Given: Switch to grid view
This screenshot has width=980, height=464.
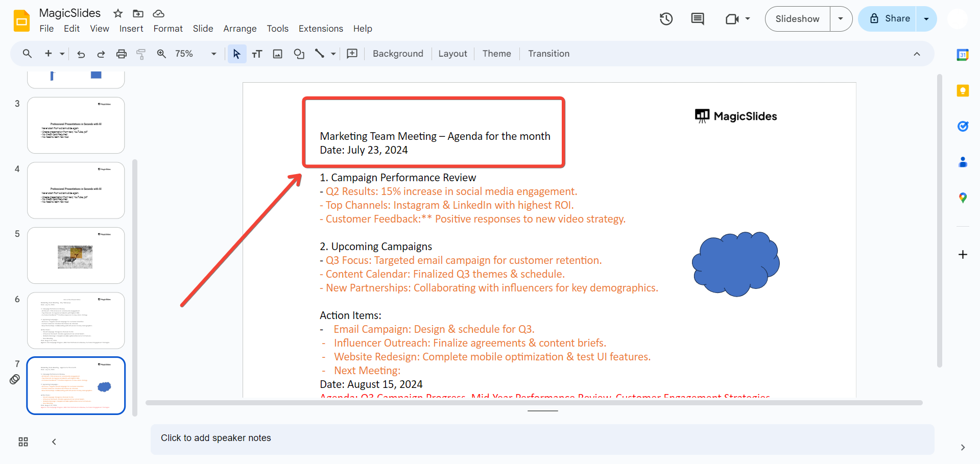Looking at the screenshot, I should [23, 442].
